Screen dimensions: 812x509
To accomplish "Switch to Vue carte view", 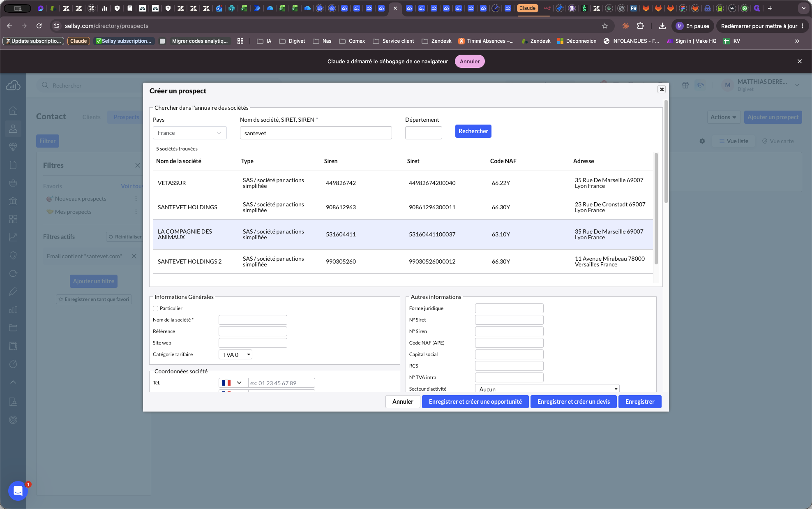I will click(778, 141).
